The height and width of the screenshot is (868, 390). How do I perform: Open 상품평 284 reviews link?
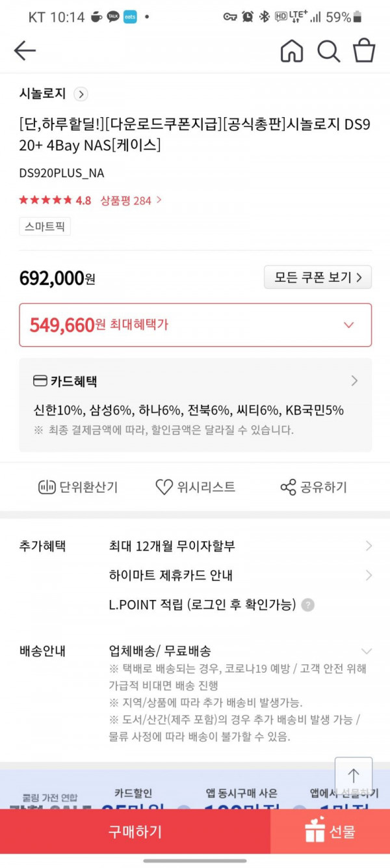click(131, 200)
